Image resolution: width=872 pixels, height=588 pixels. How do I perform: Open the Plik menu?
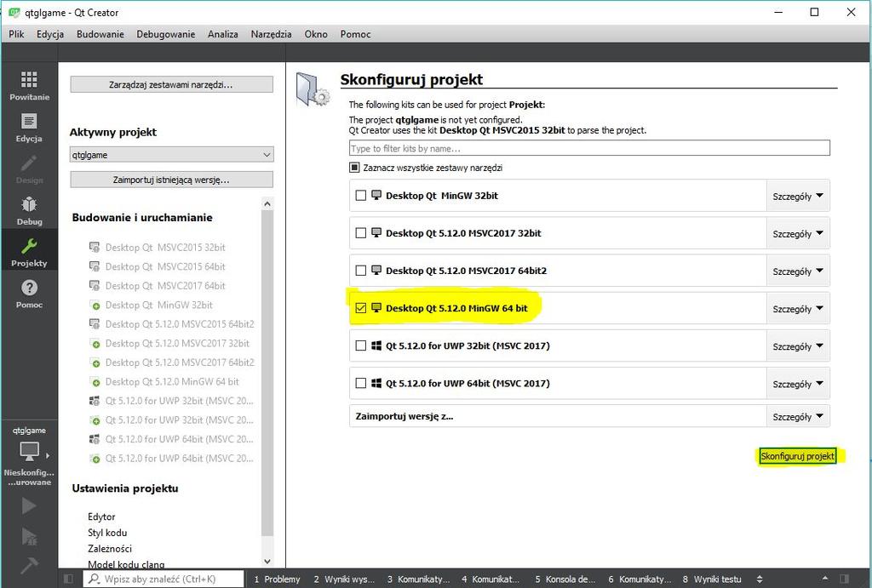tap(16, 34)
